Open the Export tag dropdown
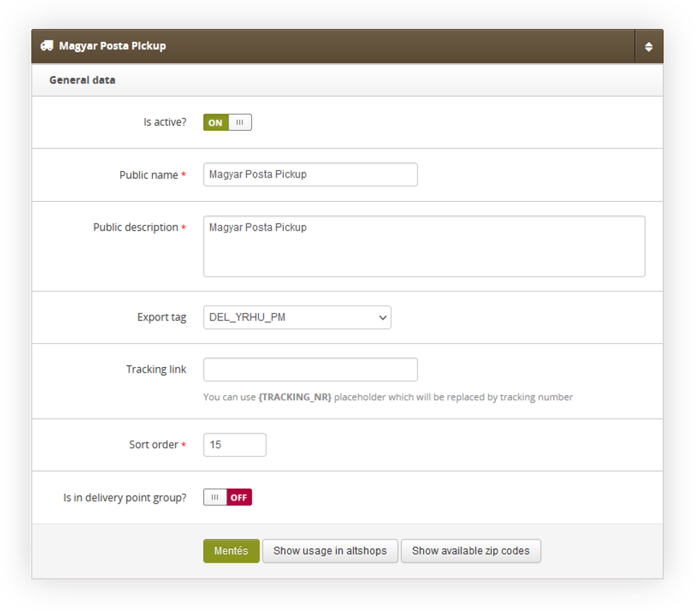699x616 pixels. tap(297, 318)
